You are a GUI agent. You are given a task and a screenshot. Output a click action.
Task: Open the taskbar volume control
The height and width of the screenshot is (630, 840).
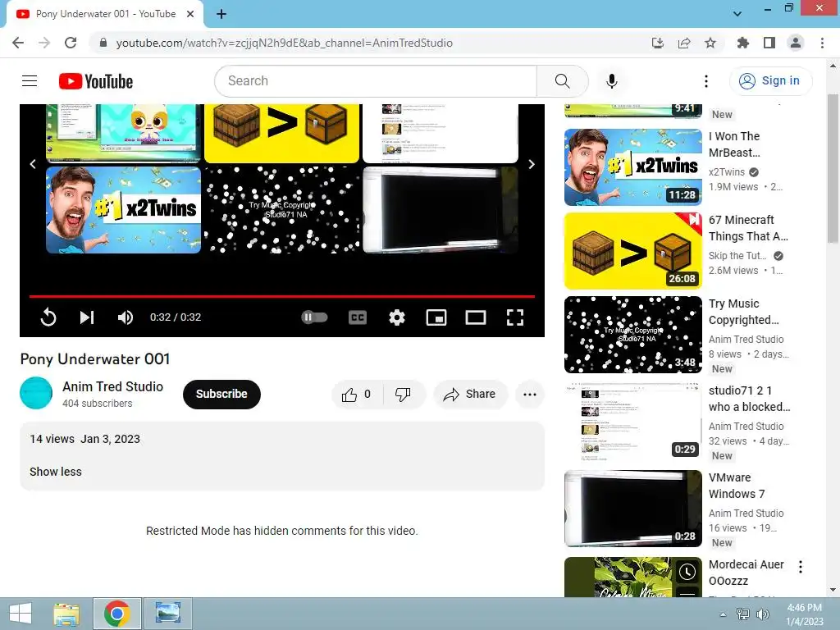pyautogui.click(x=763, y=614)
